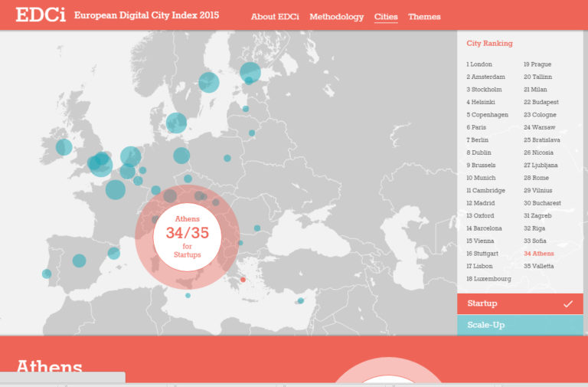The width and height of the screenshot is (588, 387).
Task: Click the EDCi logo
Action: coord(41,15)
